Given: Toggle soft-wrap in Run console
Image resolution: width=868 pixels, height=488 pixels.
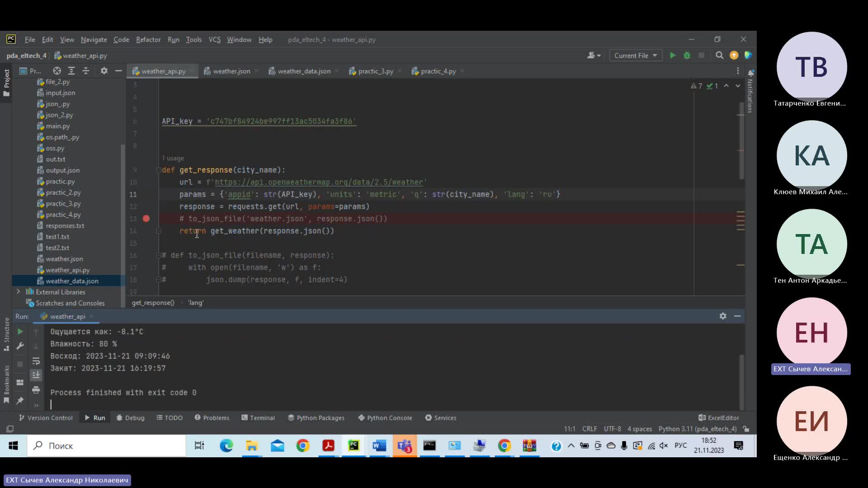Looking at the screenshot, I should point(36,361).
